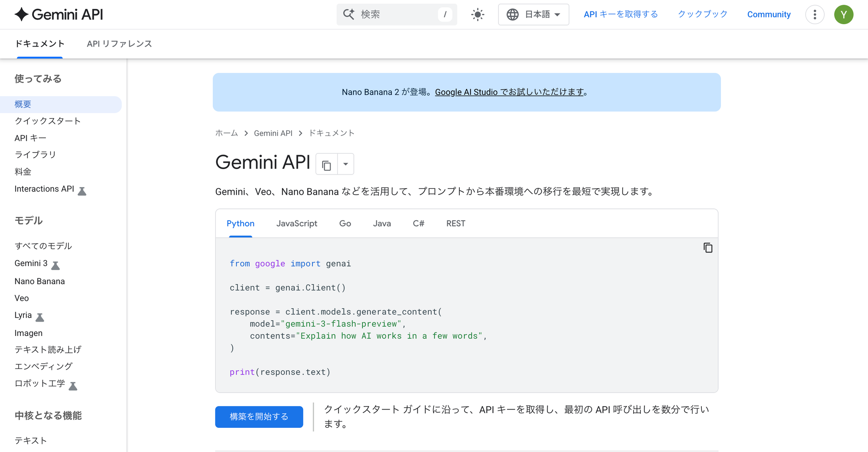Image resolution: width=868 pixels, height=452 pixels.
Task: Click the Gemini API sparkle logo
Action: tap(22, 14)
